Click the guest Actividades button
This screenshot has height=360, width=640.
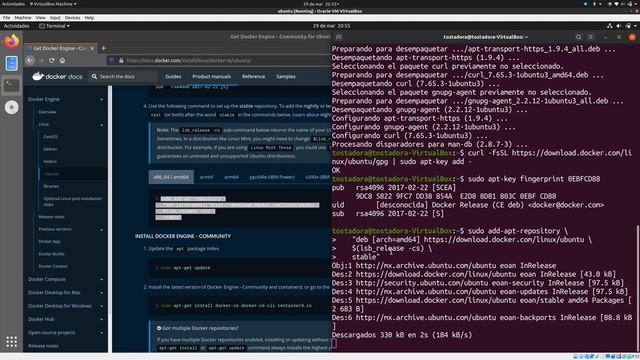tap(16, 26)
